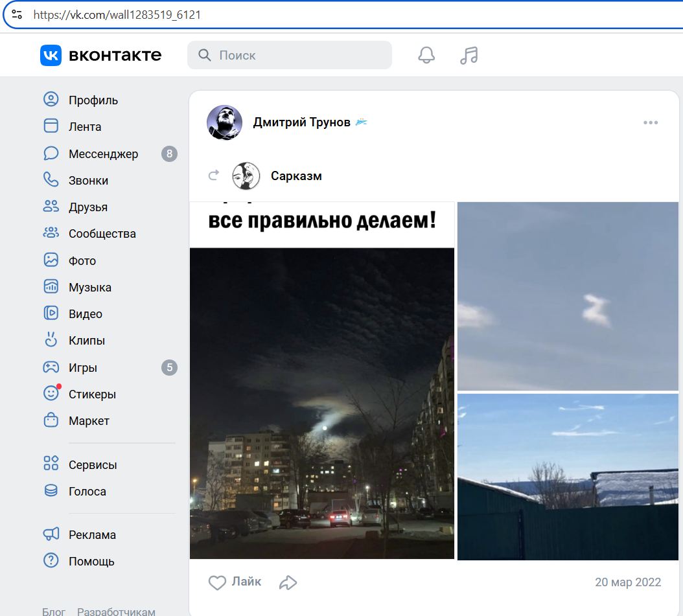Screen dimensions: 683x616
Task: Go to Друзья section
Action: (88, 207)
